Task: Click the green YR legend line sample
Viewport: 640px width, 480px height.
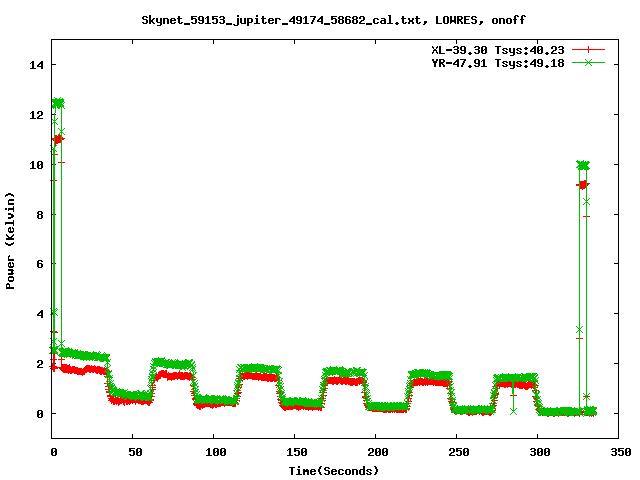Action: (x=588, y=62)
